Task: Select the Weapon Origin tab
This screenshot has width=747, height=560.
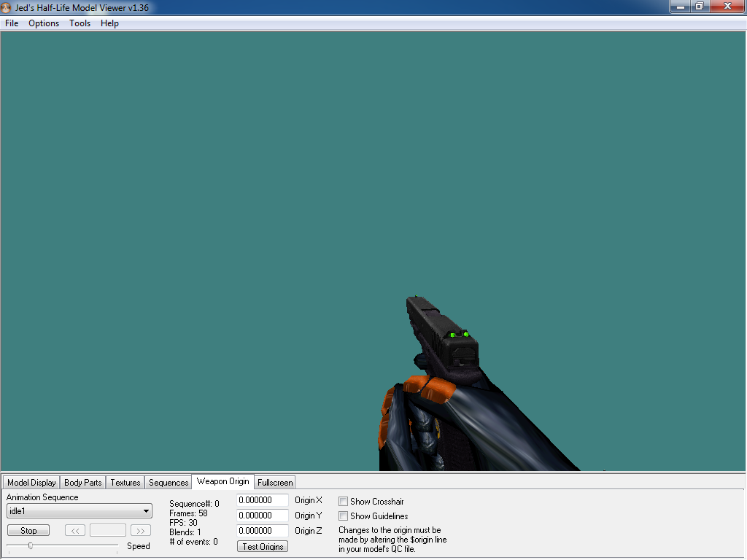Action: (223, 481)
